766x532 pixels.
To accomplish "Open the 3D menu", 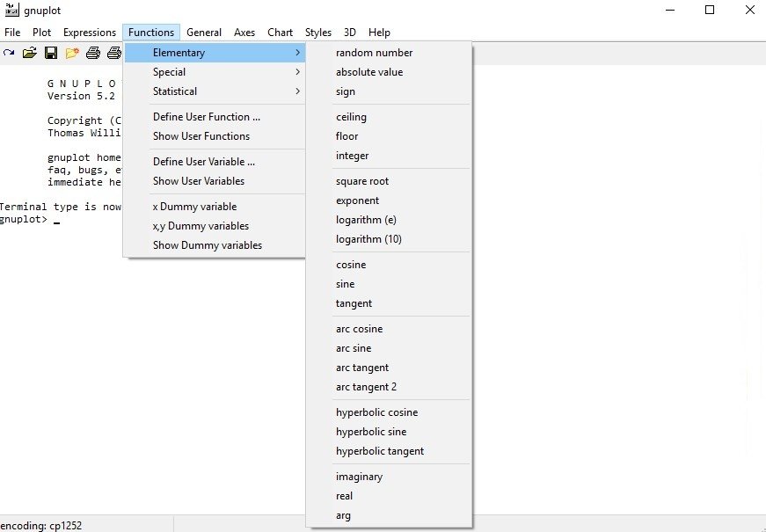I will coord(350,33).
